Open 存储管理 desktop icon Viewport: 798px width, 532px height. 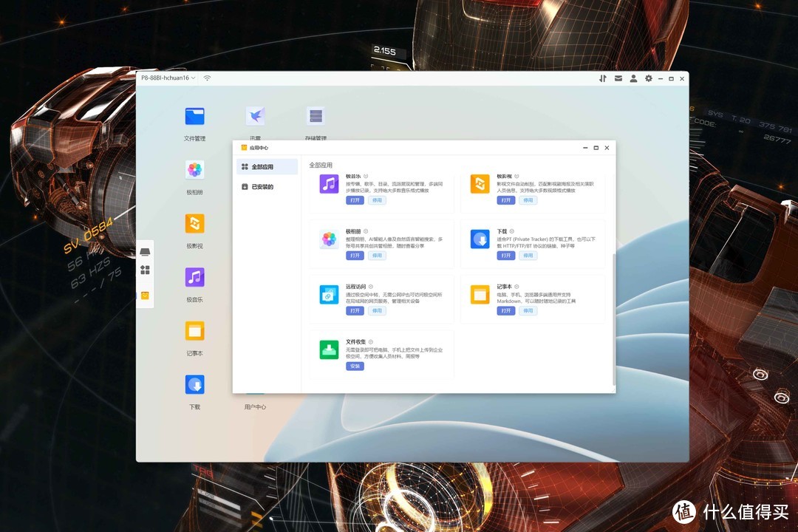pos(316,117)
